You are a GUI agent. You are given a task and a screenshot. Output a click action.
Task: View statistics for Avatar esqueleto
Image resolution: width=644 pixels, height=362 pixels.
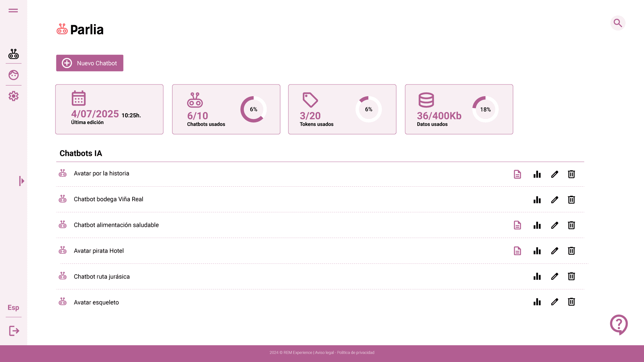coord(537,302)
